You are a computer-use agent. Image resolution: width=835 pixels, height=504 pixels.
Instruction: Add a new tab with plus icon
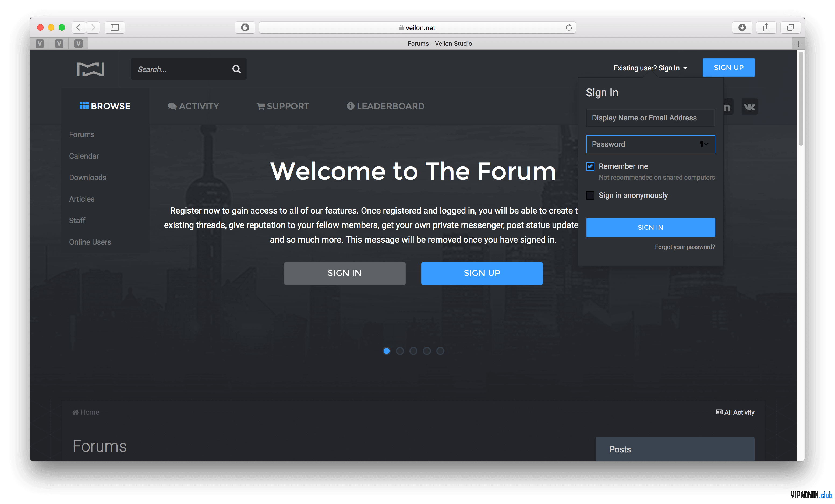[798, 44]
